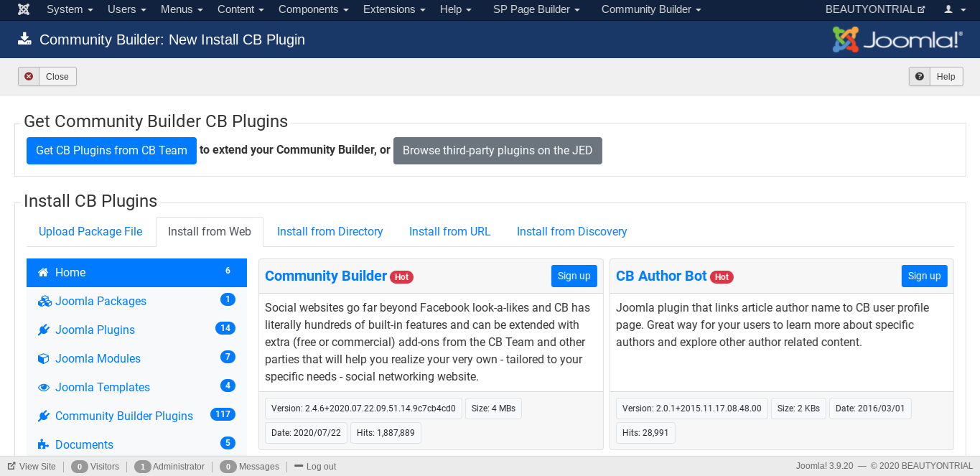Image resolution: width=980 pixels, height=476 pixels.
Task: Click the Hot badge beside Community Builder
Action: pyautogui.click(x=402, y=277)
